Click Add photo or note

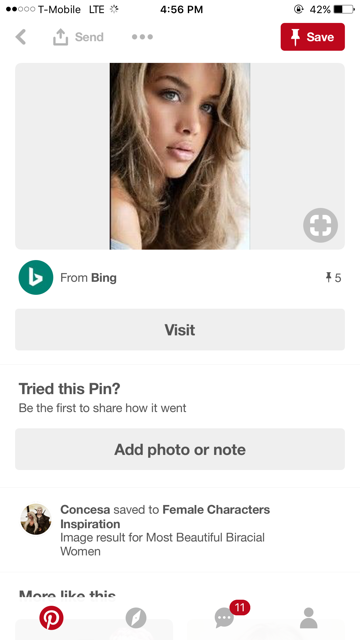click(x=180, y=449)
